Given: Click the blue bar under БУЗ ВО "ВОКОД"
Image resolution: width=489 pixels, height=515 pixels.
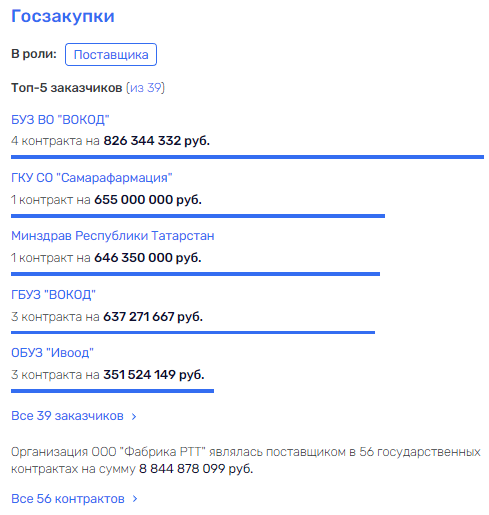Looking at the screenshot, I should [247, 157].
